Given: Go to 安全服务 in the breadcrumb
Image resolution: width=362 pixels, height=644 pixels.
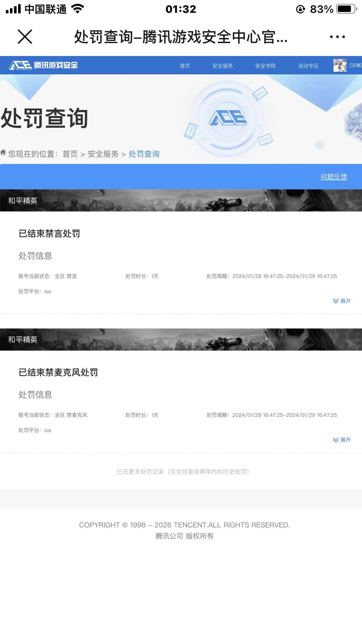Looking at the screenshot, I should coord(103,154).
